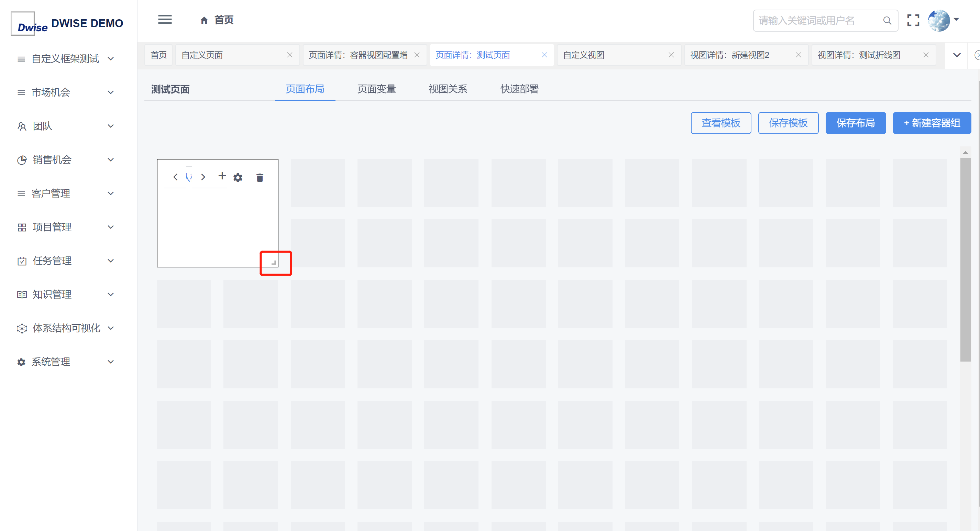Click the 新建容器组 button
980x531 pixels.
pos(932,123)
